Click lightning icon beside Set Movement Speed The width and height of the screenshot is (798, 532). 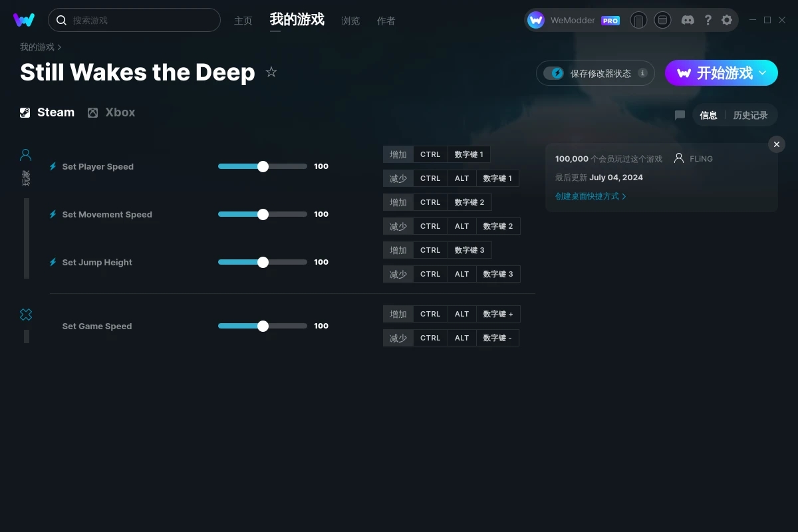[x=53, y=214]
